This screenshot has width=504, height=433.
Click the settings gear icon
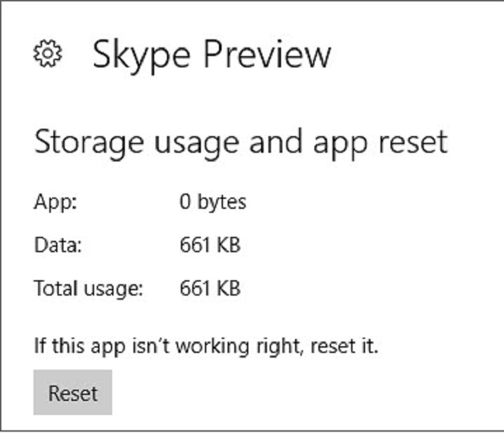click(48, 54)
